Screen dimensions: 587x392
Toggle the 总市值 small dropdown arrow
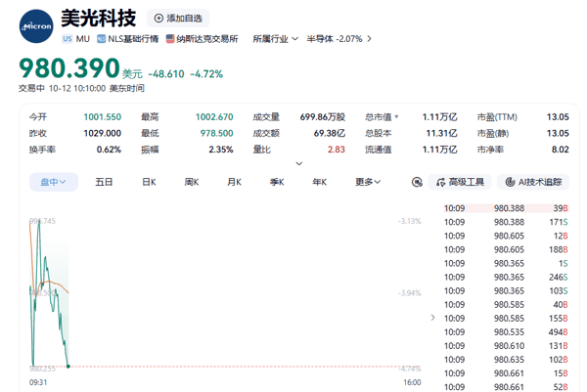(x=397, y=117)
